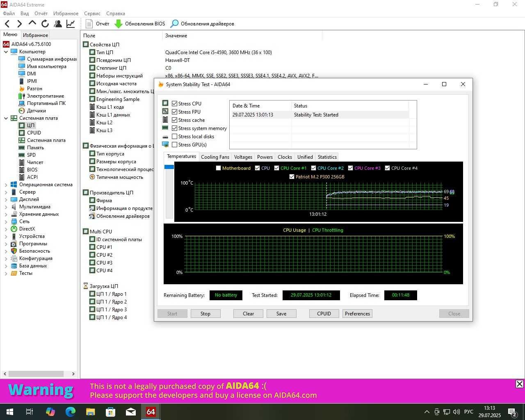
Task: Uncheck Stress FPU option
Action: (x=174, y=112)
